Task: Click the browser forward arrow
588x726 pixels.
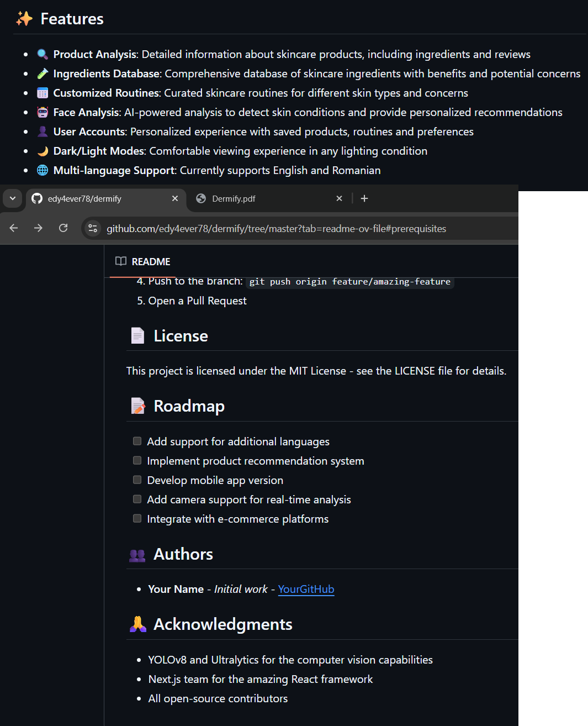Action: point(38,228)
